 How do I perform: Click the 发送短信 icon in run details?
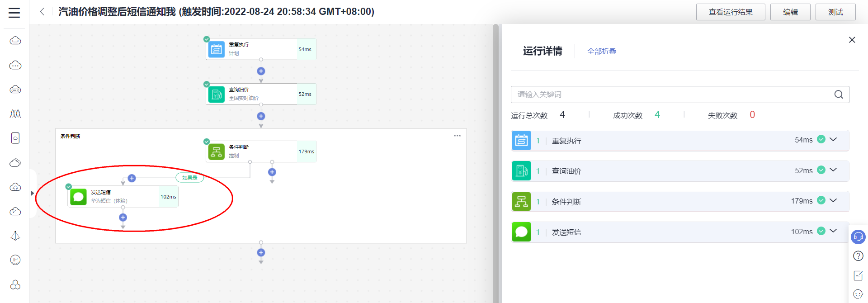[x=521, y=232]
